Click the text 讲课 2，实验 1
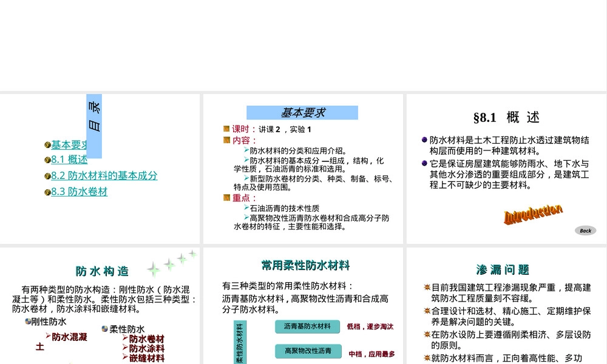This screenshot has height=364, width=607. (x=285, y=129)
